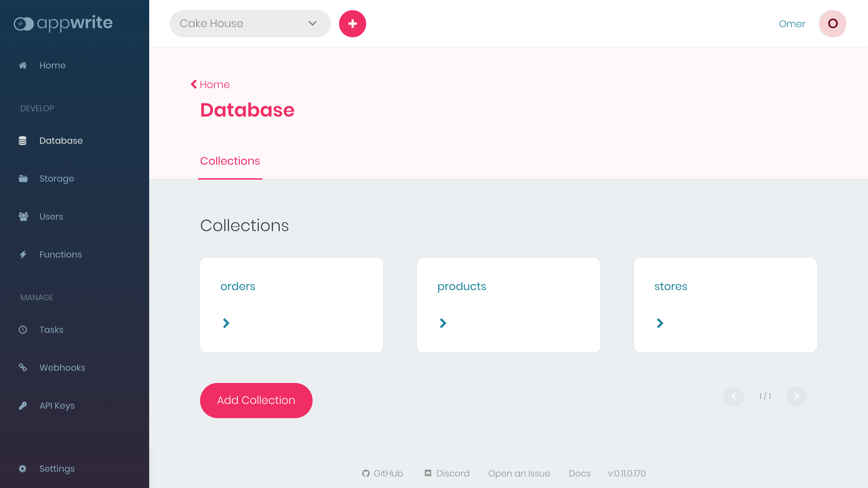Go to next page of collections
Screen dimensions: 868x488
coord(796,396)
